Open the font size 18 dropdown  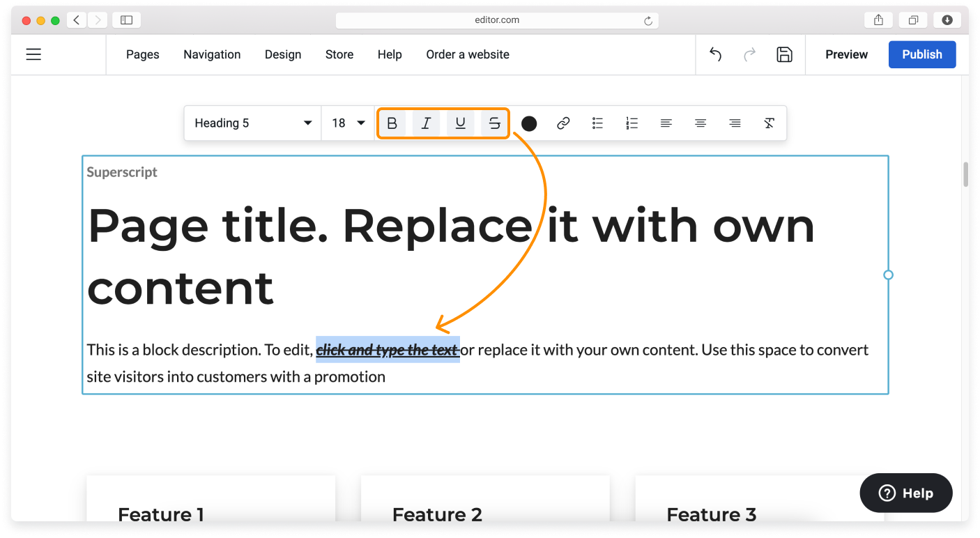pyautogui.click(x=348, y=123)
